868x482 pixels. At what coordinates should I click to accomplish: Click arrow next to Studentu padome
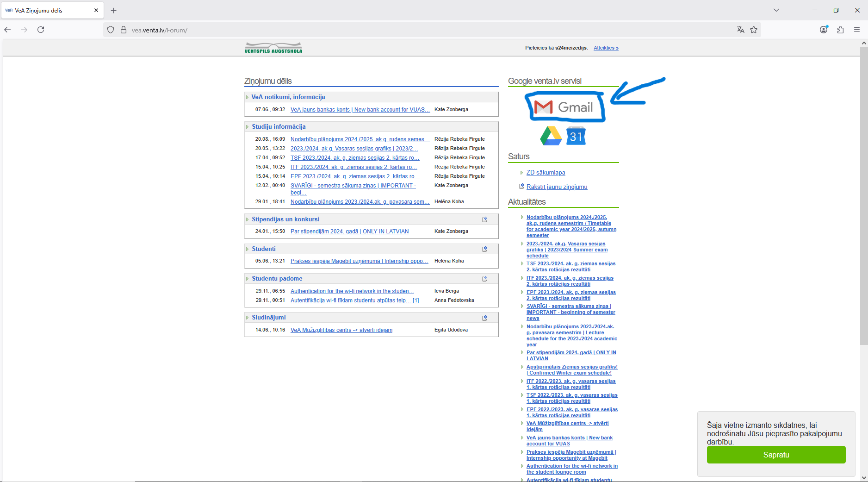pos(247,279)
